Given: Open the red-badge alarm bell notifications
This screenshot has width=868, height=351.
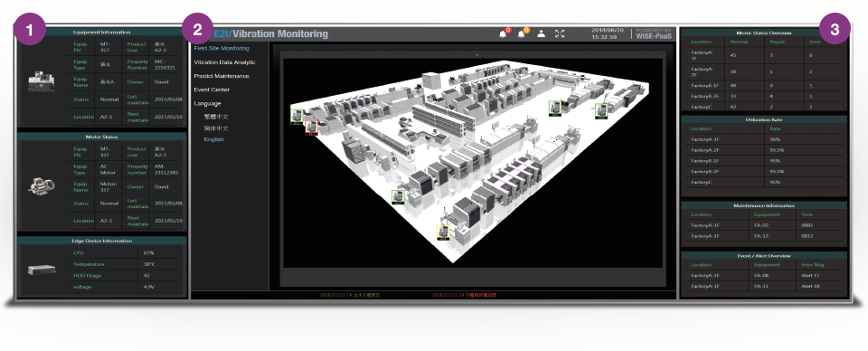Looking at the screenshot, I should 504,33.
